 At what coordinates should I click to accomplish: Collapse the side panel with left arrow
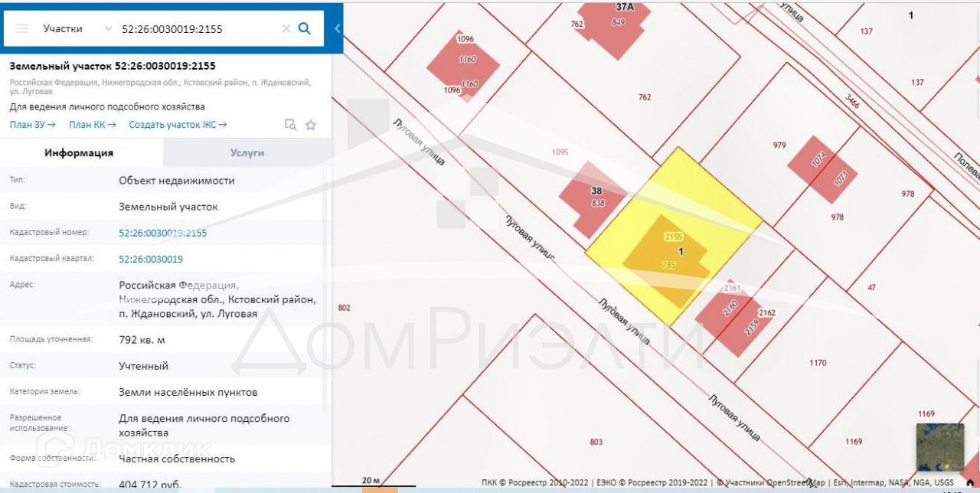(338, 28)
